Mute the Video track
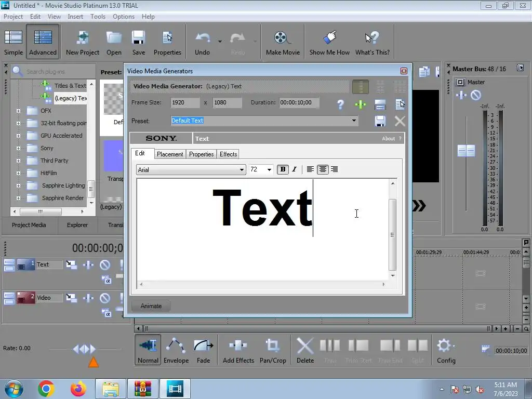532x399 pixels. [105, 298]
